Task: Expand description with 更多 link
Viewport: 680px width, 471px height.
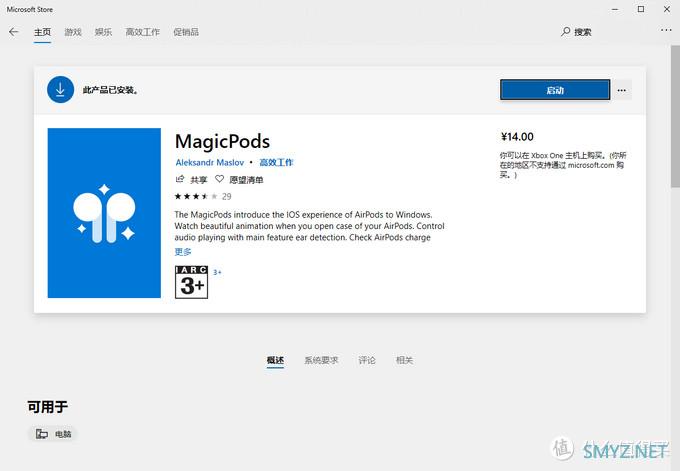Action: (x=183, y=252)
